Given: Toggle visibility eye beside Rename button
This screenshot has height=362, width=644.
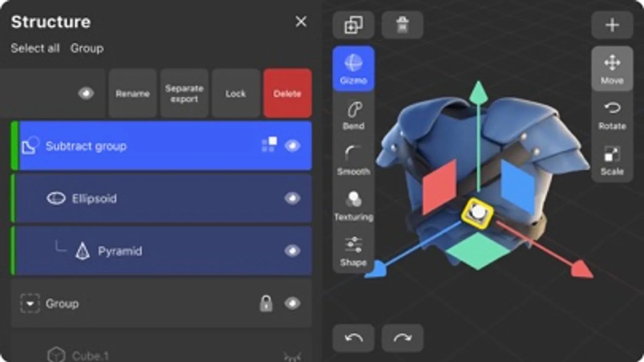Looking at the screenshot, I should point(86,93).
